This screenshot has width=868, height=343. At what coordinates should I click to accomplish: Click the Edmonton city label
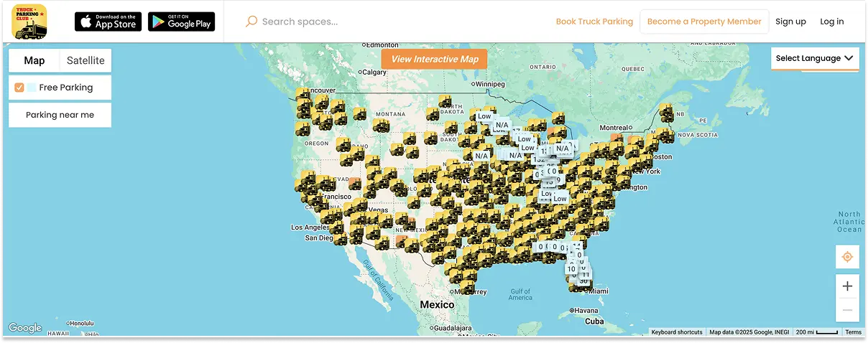pyautogui.click(x=384, y=45)
